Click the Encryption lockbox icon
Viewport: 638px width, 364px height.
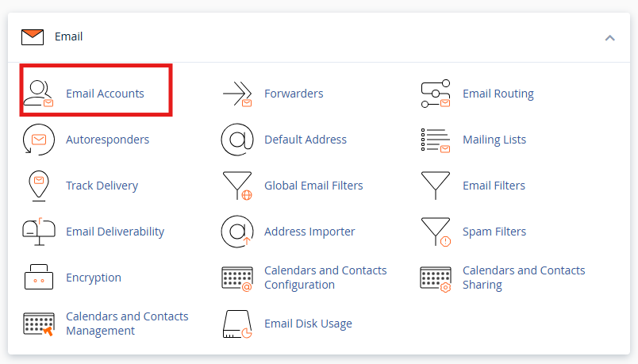(38, 278)
